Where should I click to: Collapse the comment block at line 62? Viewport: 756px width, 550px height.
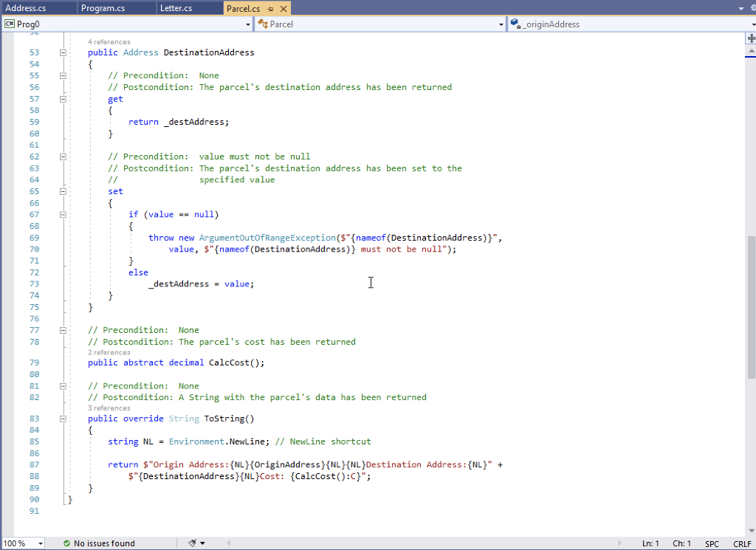tap(63, 157)
